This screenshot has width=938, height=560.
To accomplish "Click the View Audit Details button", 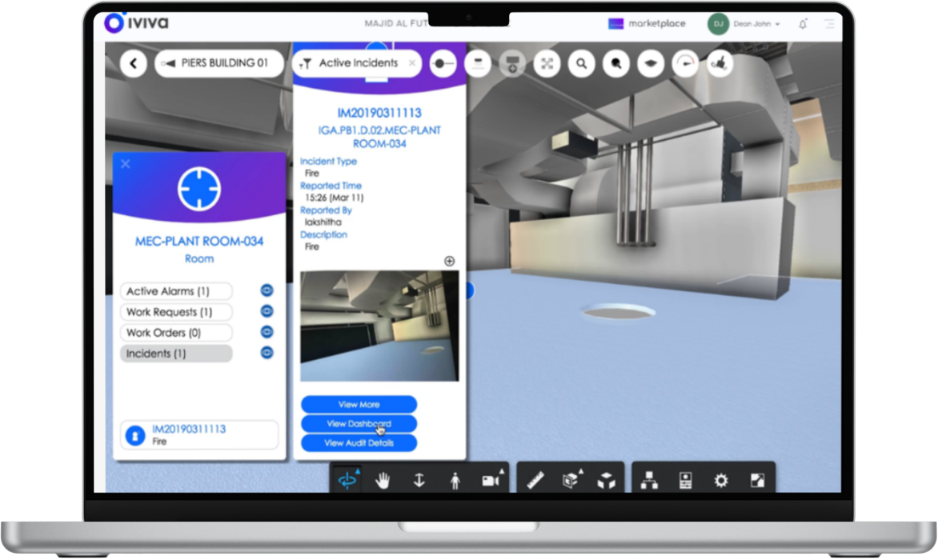I will click(359, 443).
